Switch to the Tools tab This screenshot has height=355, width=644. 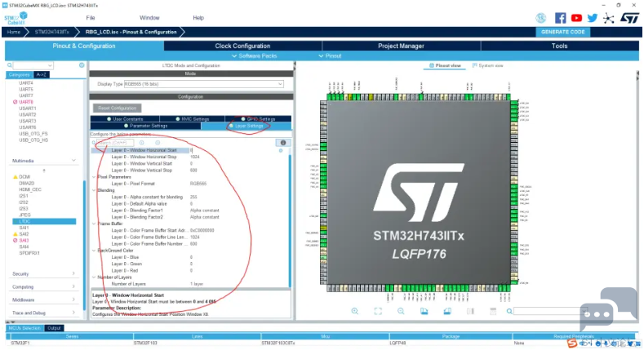click(559, 46)
